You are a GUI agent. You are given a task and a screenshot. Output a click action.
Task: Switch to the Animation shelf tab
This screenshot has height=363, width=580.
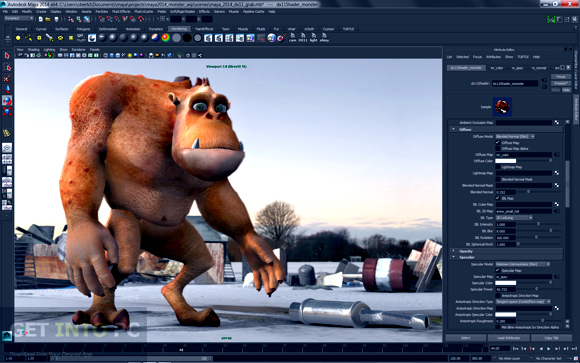[133, 29]
